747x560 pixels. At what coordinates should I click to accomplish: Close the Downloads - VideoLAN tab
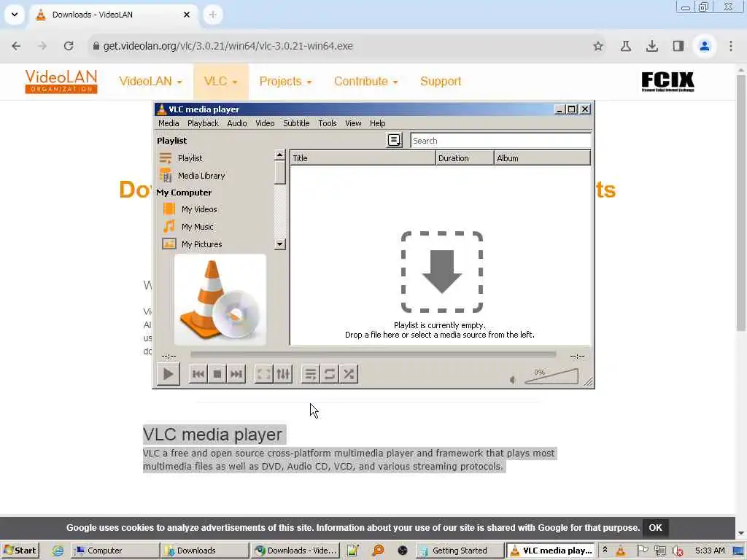pyautogui.click(x=187, y=15)
